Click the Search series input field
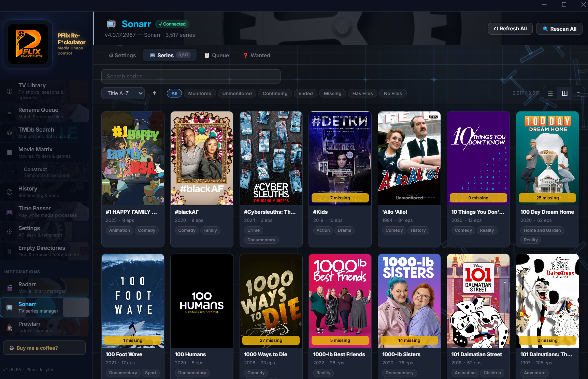The image size is (588, 379). click(x=191, y=76)
